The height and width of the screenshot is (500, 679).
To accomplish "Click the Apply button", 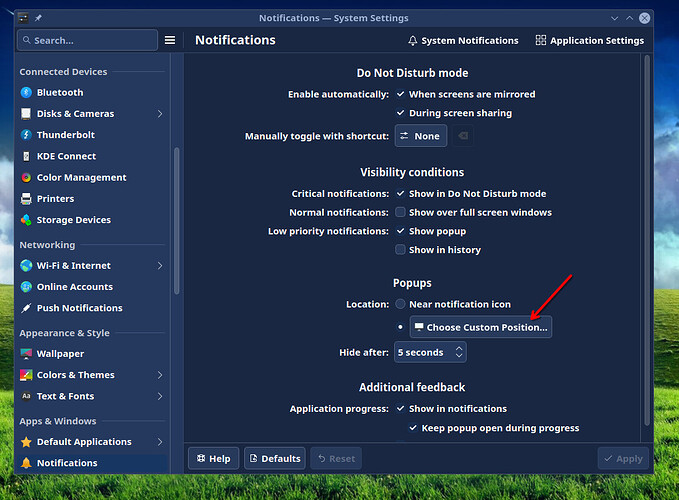I will pyautogui.click(x=623, y=458).
